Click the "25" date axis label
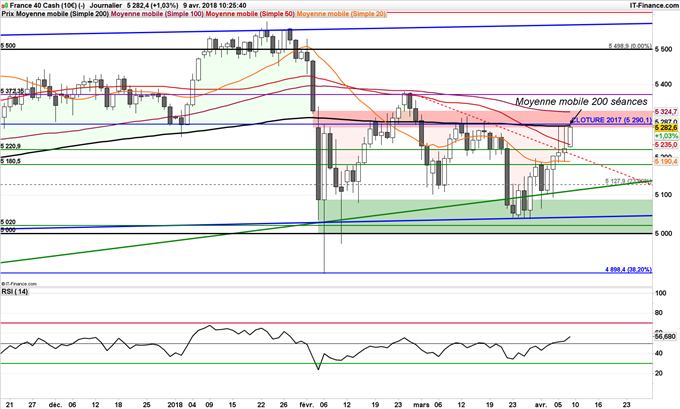Image resolution: width=680 pixels, height=409 pixels. (147, 405)
